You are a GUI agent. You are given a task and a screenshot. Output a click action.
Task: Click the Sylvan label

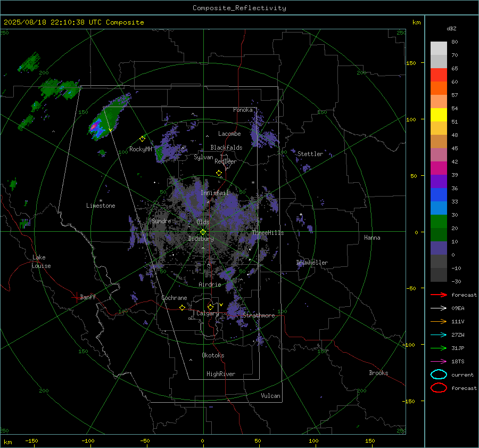[x=203, y=158]
